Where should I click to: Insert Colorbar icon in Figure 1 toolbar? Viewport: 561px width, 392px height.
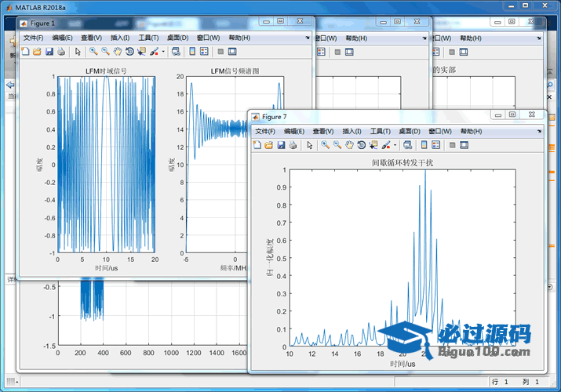(x=192, y=52)
